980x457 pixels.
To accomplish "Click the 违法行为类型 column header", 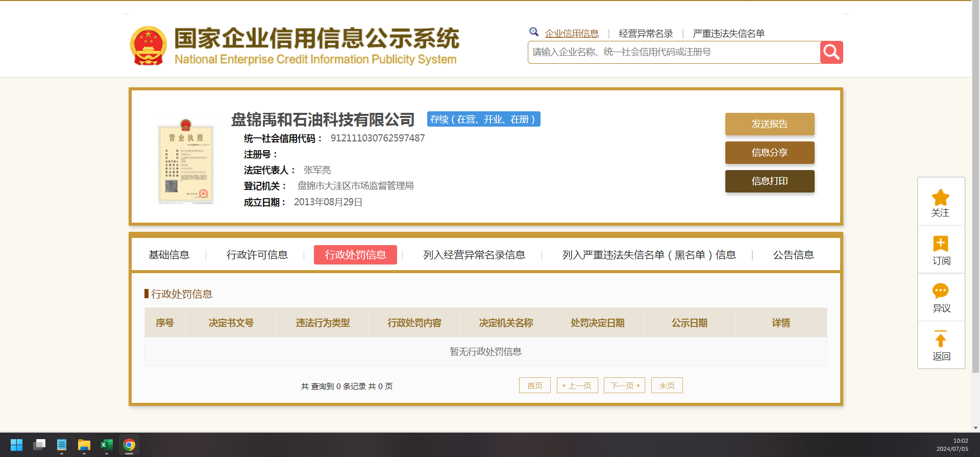I will [323, 323].
